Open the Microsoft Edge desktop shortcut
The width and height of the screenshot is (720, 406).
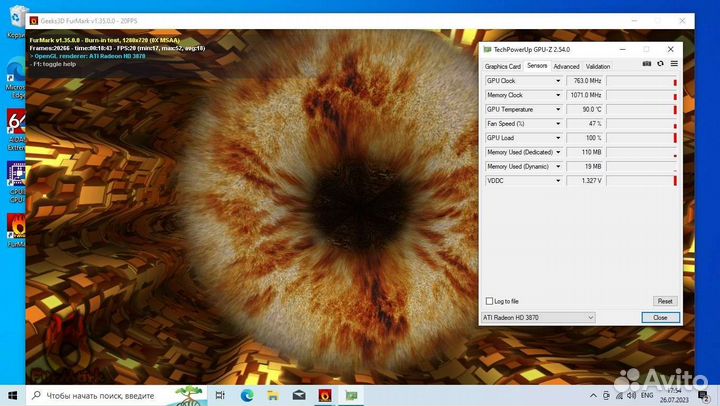tap(16, 77)
